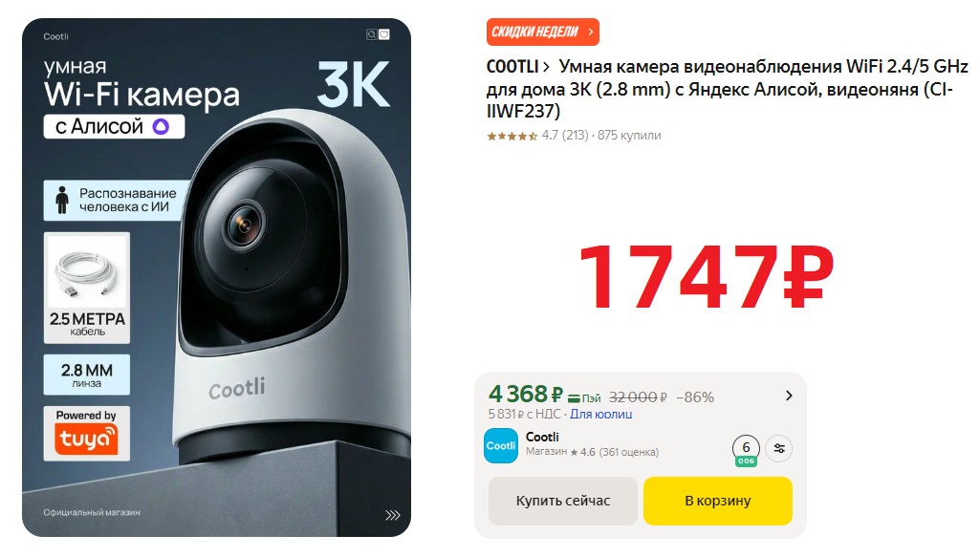The width and height of the screenshot is (980, 557).
Task: Open the filter sliders icon beside Cootli shop
Action: tap(779, 448)
